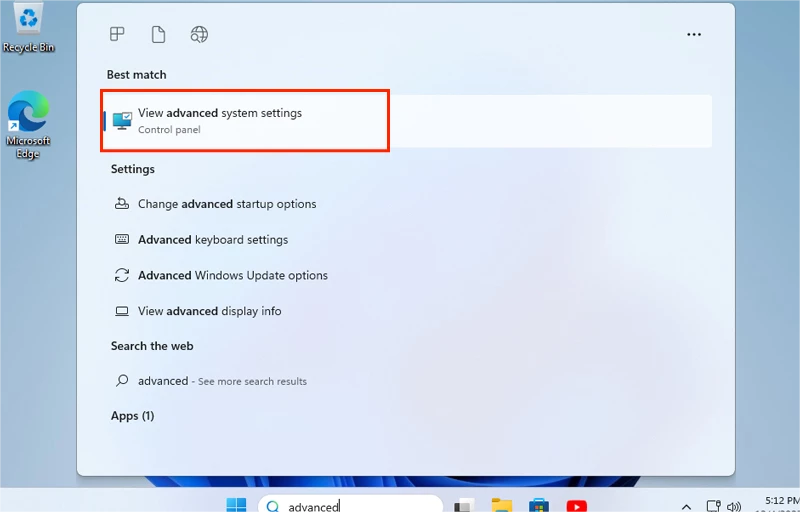
Task: Click the monitor icon beside advanced system settings
Action: click(122, 121)
